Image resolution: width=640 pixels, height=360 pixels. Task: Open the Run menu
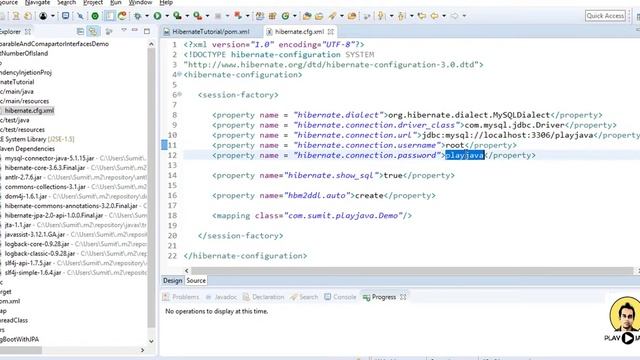coord(116,2)
